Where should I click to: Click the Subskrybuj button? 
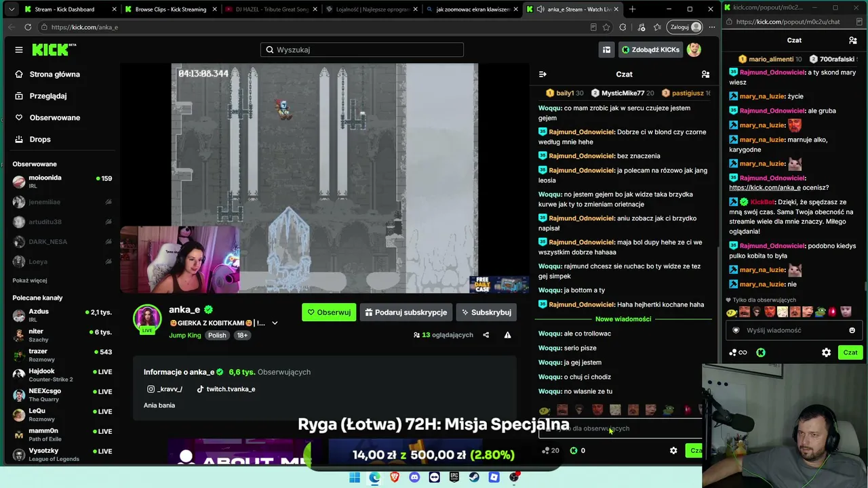point(486,312)
